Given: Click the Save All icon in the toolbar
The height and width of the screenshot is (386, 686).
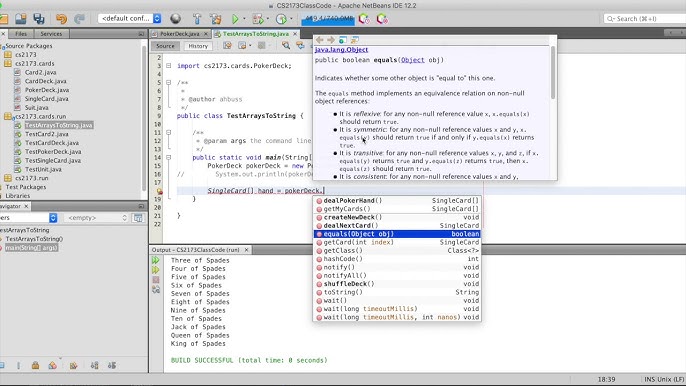Looking at the screenshot, I should click(x=39, y=18).
